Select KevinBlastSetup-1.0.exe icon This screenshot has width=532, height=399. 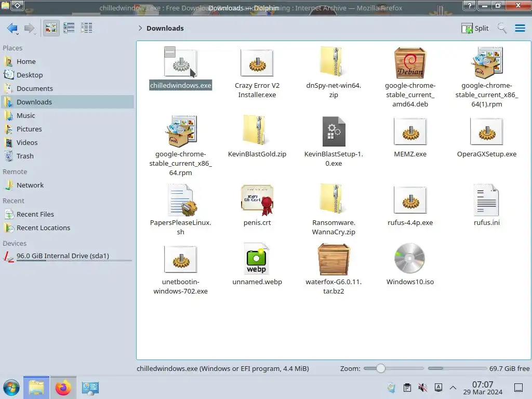334,131
